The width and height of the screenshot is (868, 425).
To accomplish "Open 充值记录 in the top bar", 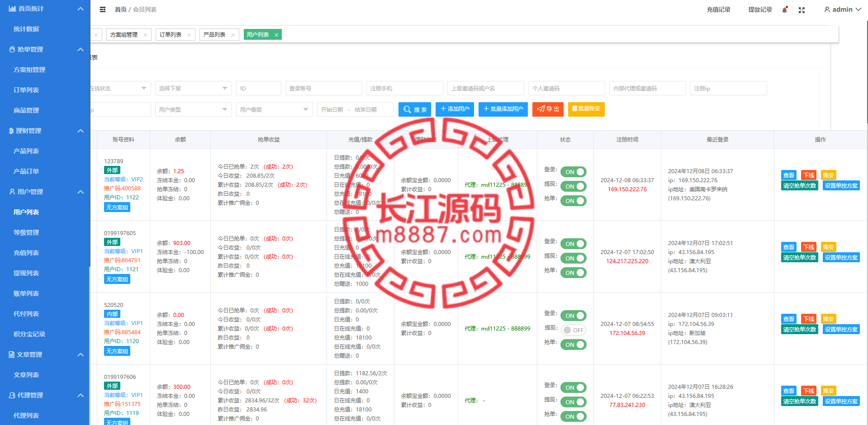I will point(719,9).
